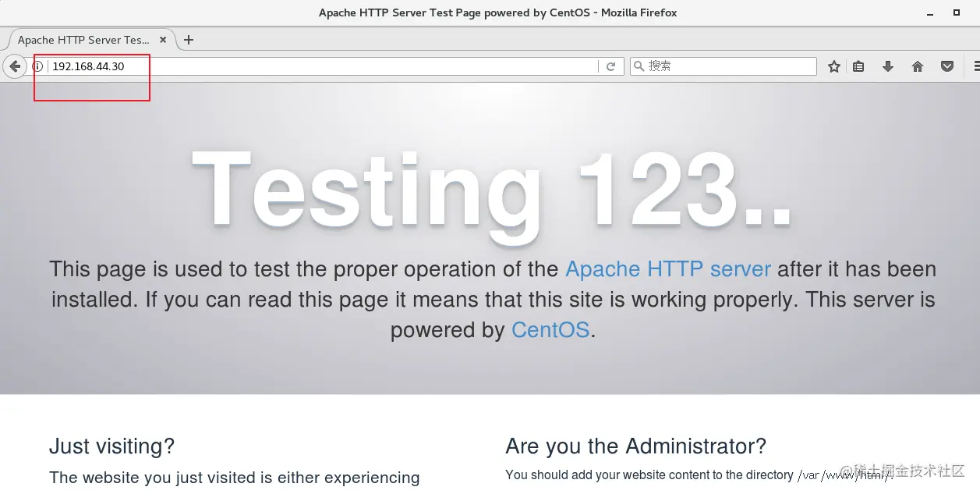This screenshot has height=494, width=980.
Task: Go to the home page
Action: coord(918,66)
